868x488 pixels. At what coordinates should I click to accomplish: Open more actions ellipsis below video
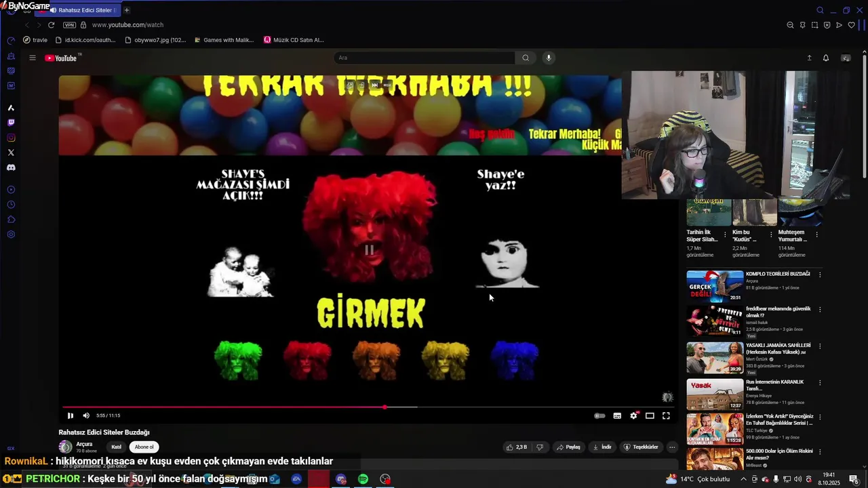click(672, 447)
